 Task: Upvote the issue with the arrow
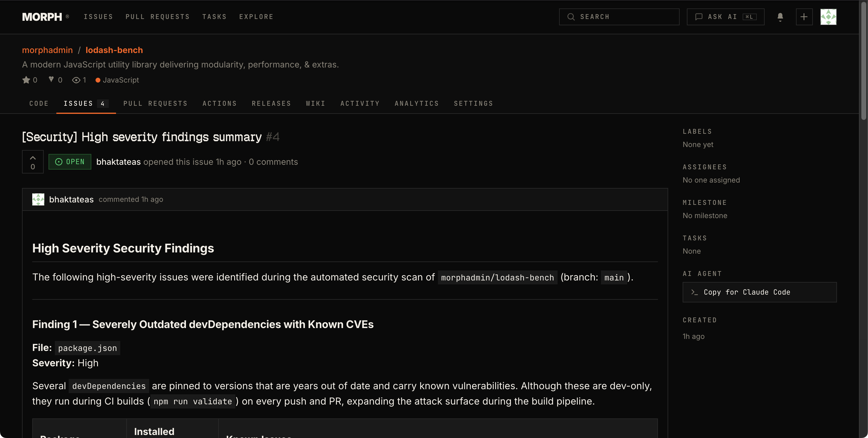click(x=33, y=157)
